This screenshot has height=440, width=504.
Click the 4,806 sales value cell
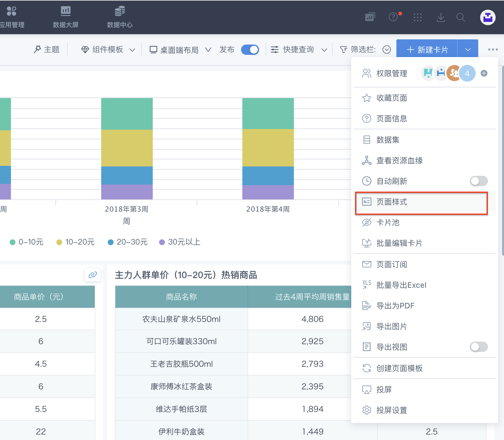tap(300, 319)
